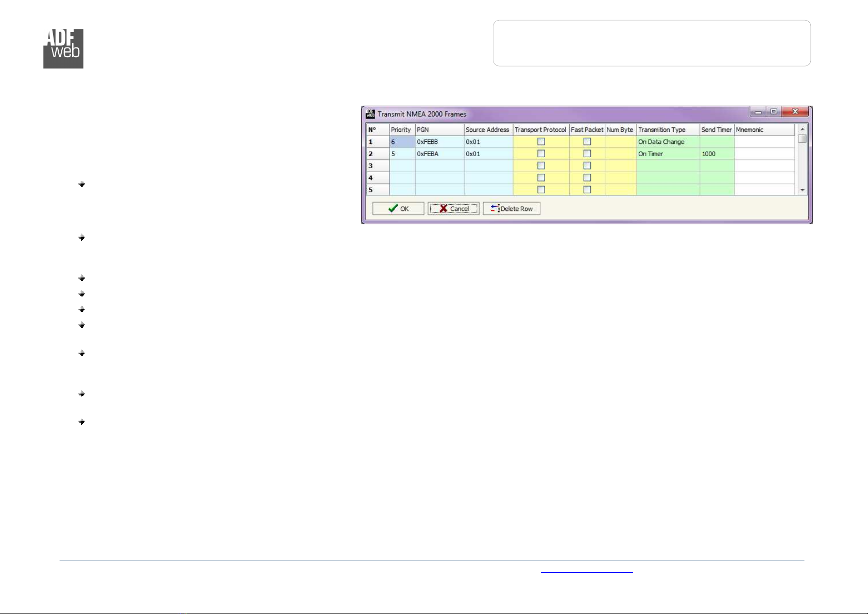Toggle Transport Protocol checkbox in row 3
The width and height of the screenshot is (868, 614).
coord(541,165)
